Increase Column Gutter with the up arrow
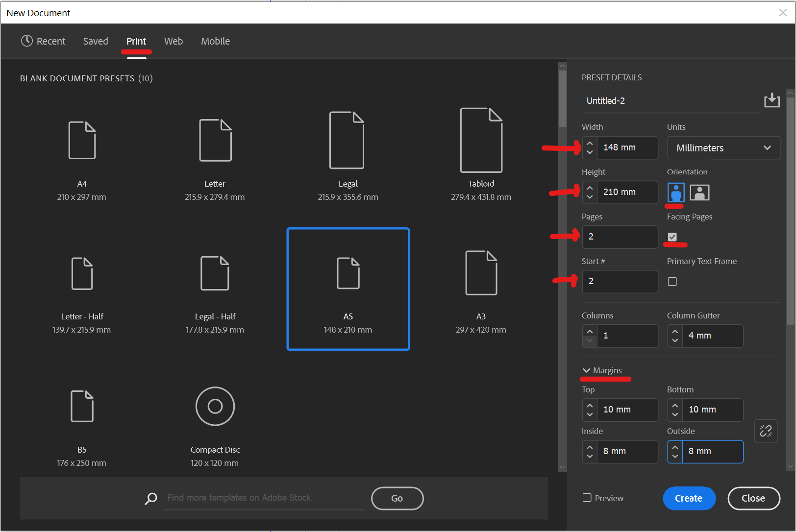Screen dimensions: 796x532 [674, 332]
